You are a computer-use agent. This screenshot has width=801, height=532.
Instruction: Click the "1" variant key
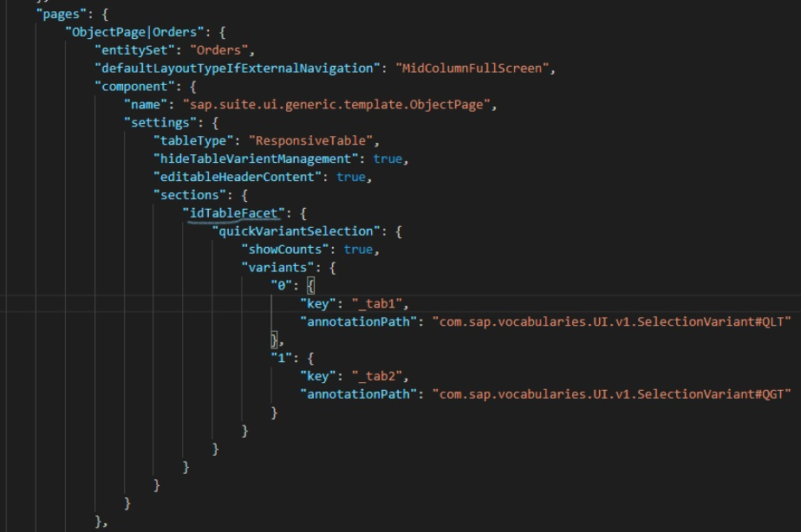(282, 358)
